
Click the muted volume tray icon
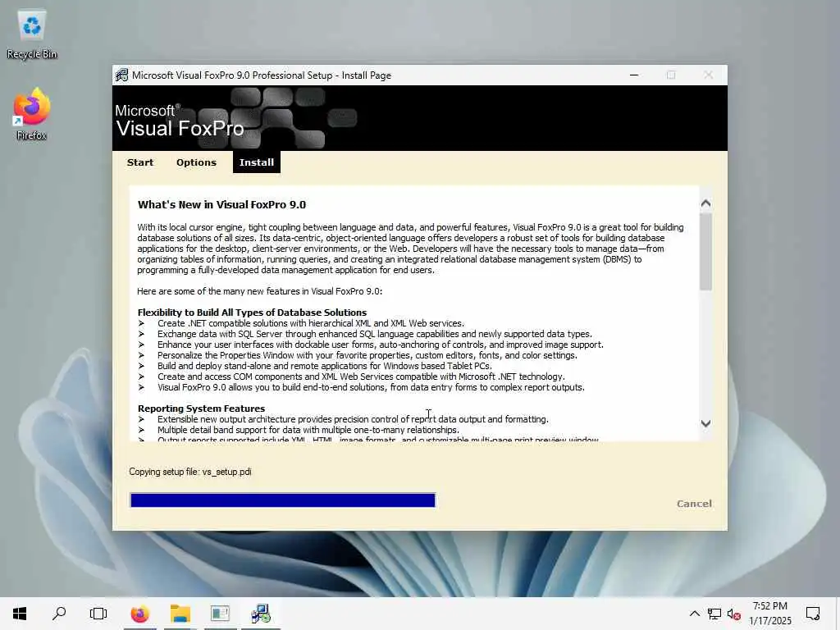[734, 614]
